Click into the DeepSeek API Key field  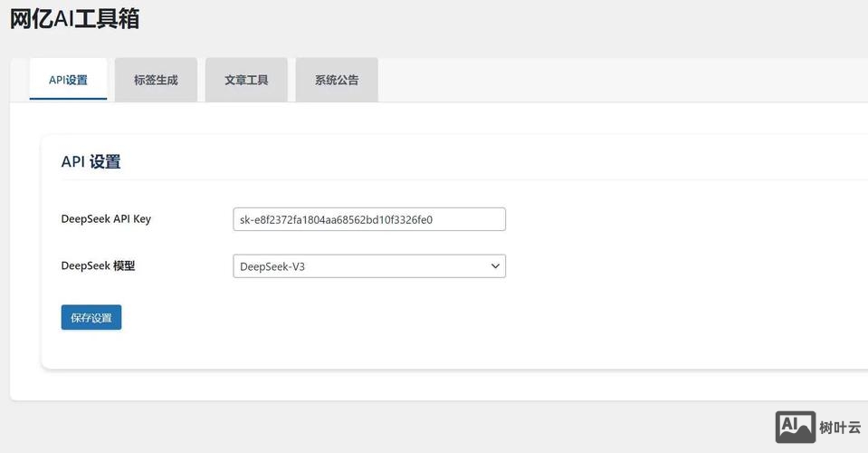coord(369,219)
